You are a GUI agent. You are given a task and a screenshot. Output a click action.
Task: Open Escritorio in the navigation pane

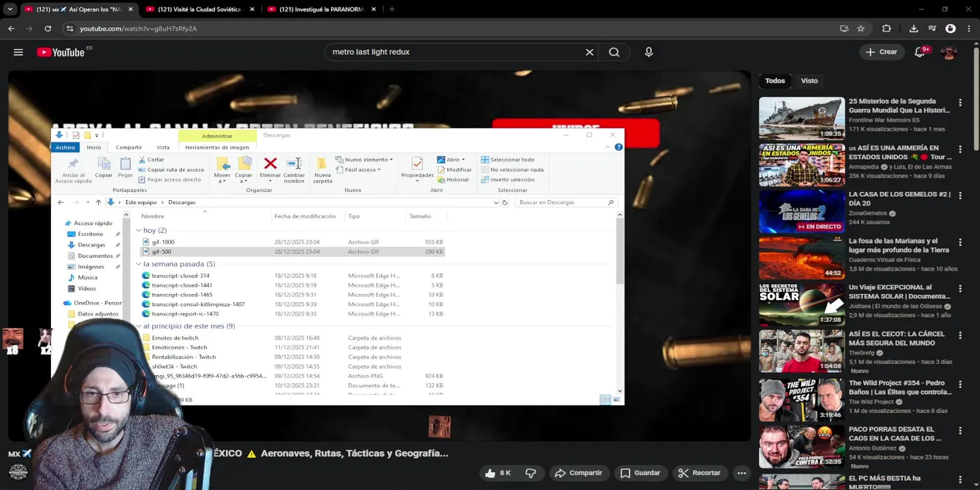(90, 233)
